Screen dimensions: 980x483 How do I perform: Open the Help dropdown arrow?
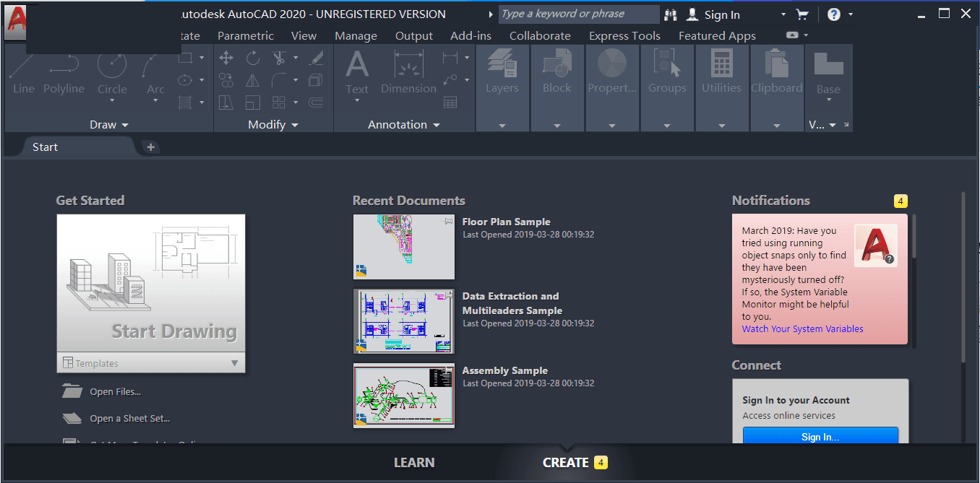click(851, 14)
